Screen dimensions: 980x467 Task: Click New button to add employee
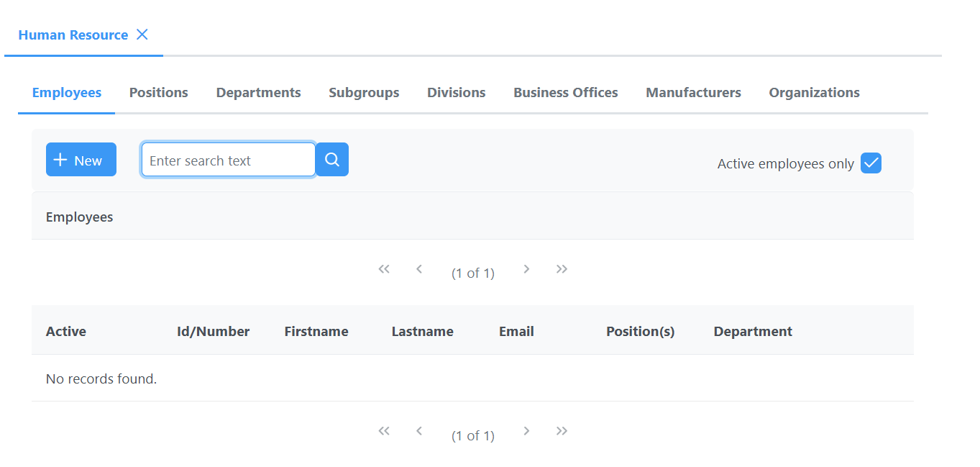click(81, 160)
